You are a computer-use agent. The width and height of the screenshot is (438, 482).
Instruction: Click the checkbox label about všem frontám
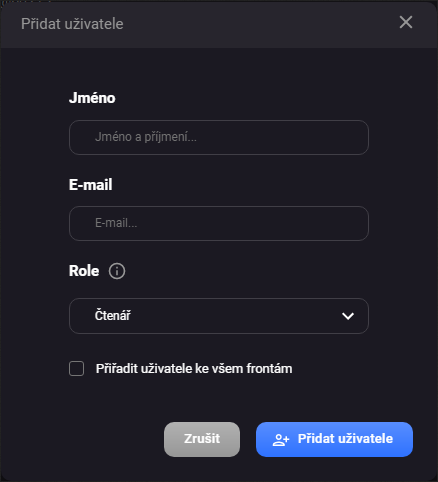(194, 369)
